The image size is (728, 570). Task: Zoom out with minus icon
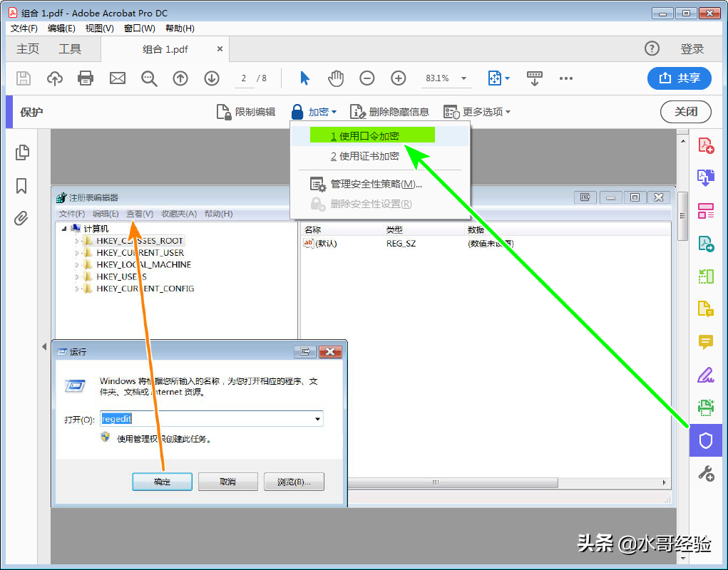366,78
